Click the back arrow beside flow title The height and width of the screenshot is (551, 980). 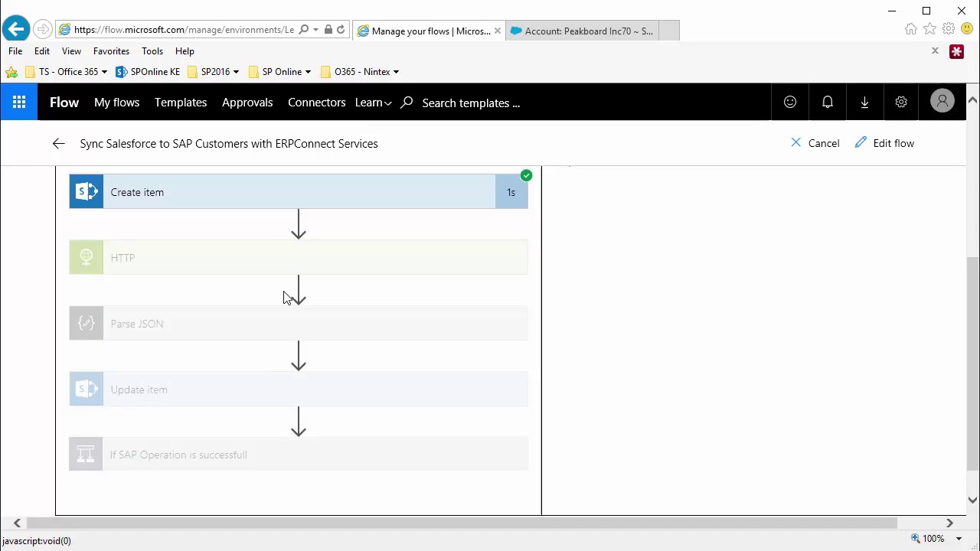pyautogui.click(x=59, y=143)
